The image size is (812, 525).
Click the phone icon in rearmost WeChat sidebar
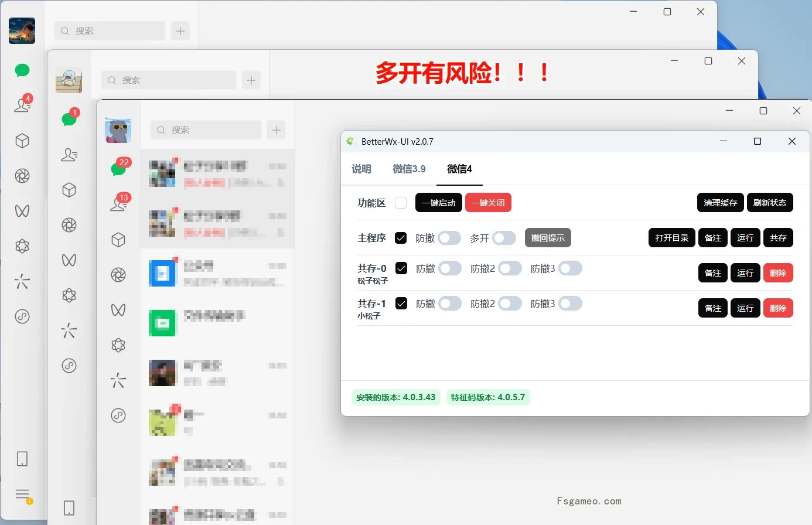(x=22, y=459)
